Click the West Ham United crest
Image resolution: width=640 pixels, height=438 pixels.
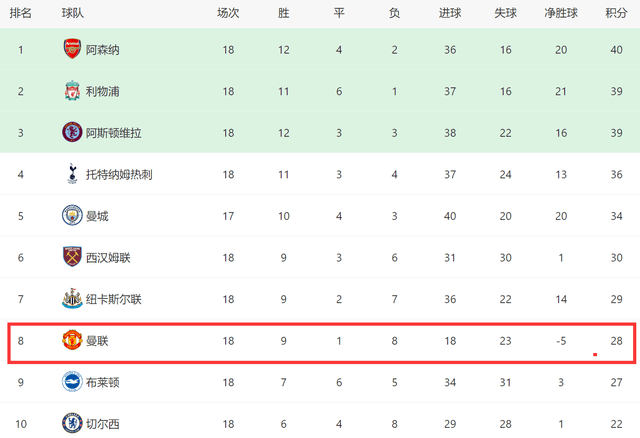pyautogui.click(x=72, y=257)
